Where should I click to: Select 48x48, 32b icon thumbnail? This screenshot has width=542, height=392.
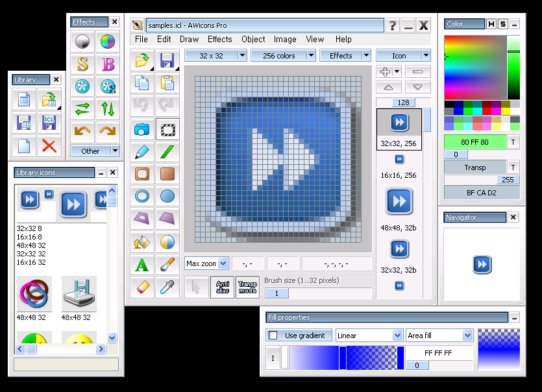[399, 202]
